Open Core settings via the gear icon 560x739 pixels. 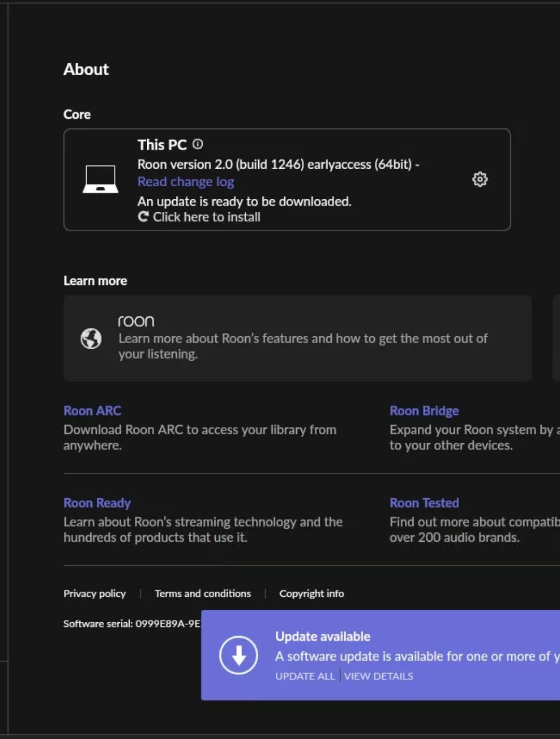[x=480, y=180]
